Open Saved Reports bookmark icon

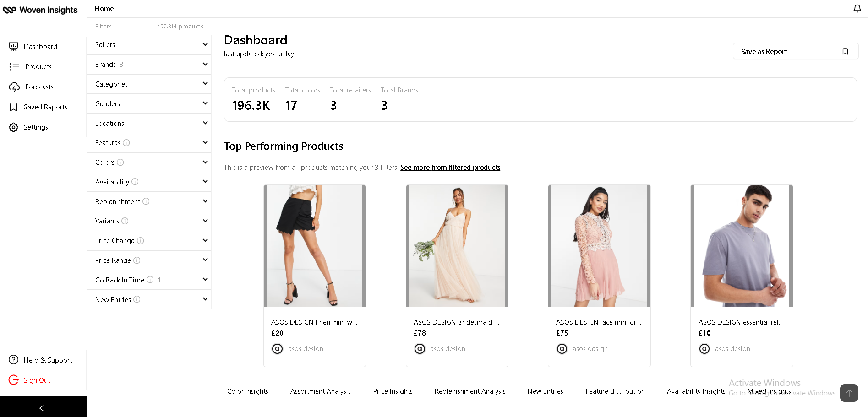pos(14,107)
